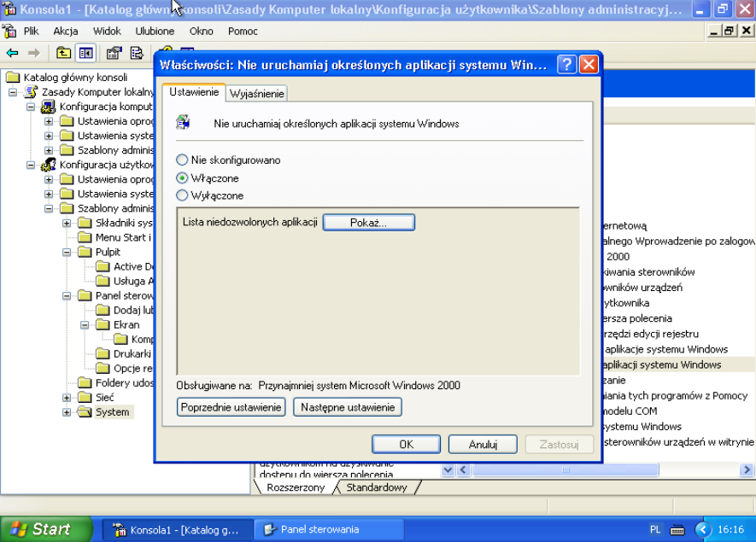Image resolution: width=756 pixels, height=542 pixels.
Task: Select the Nie skonfigurowano radio button
Action: click(182, 160)
